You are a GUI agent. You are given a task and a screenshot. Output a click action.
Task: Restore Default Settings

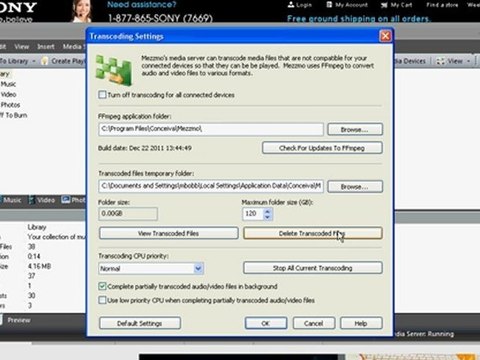pyautogui.click(x=140, y=323)
